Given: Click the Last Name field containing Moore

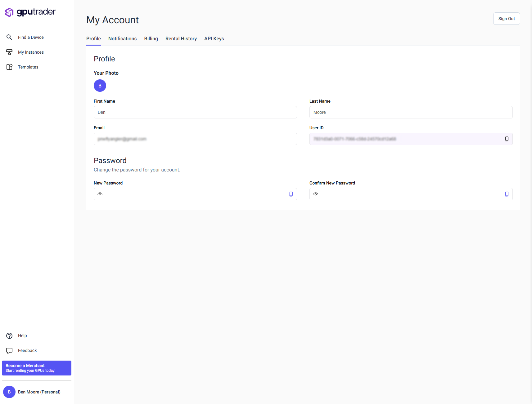Looking at the screenshot, I should (x=411, y=112).
